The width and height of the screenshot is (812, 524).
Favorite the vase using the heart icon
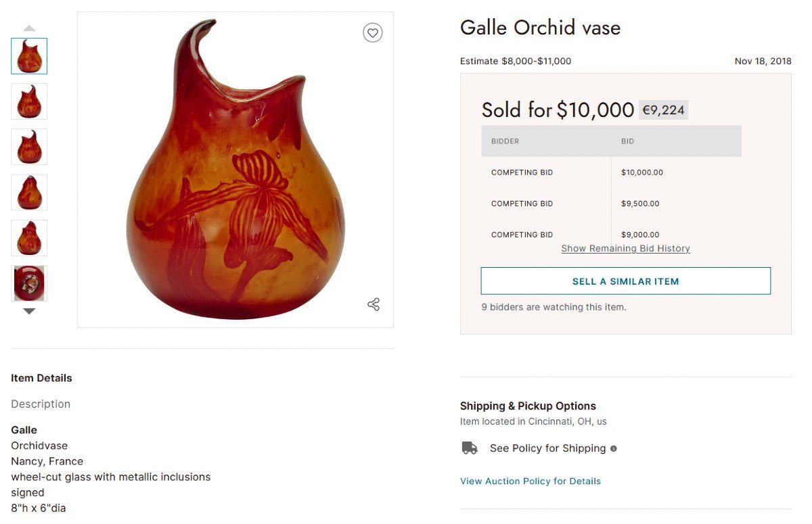tap(373, 32)
